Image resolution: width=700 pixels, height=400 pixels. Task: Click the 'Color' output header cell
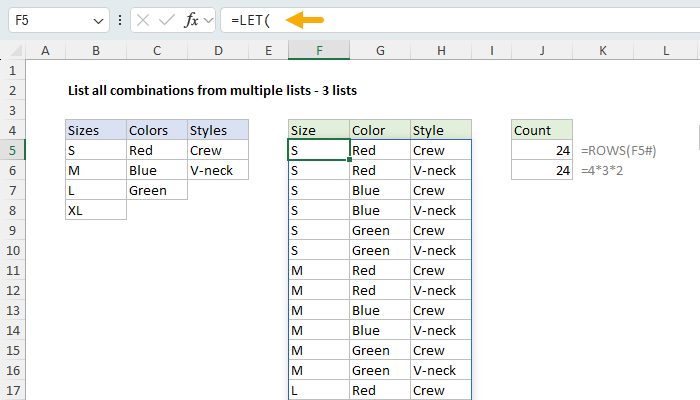(x=380, y=130)
